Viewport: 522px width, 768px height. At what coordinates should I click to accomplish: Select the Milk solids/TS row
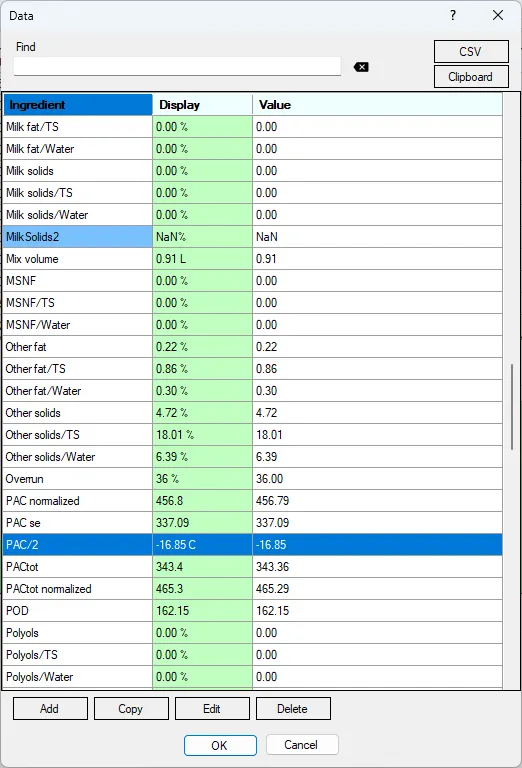(253, 193)
